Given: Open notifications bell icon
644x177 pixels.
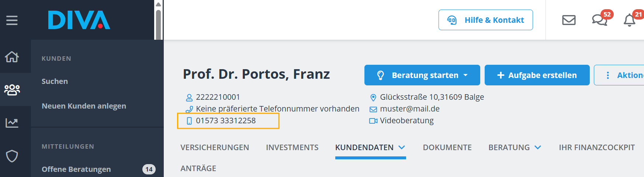Looking at the screenshot, I should pyautogui.click(x=630, y=20).
